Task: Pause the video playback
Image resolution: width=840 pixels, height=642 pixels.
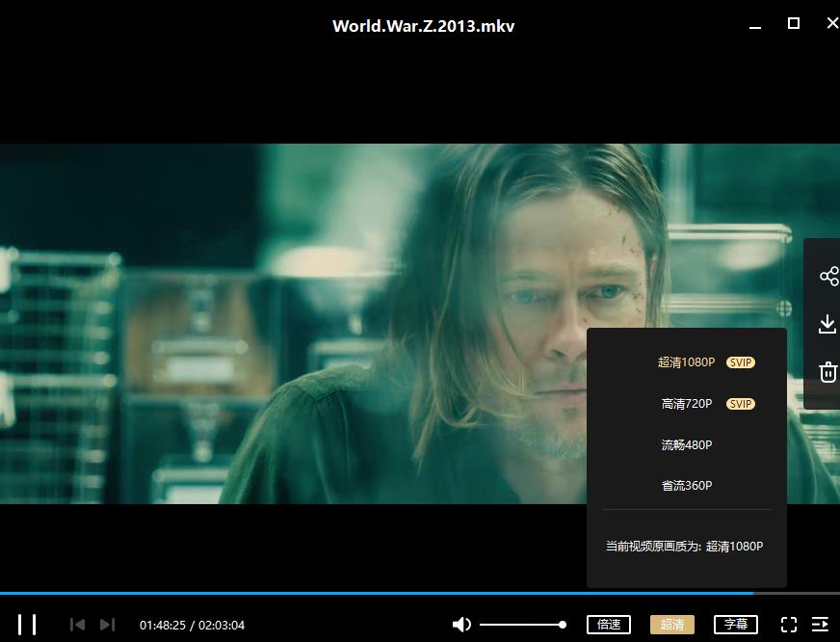Action: click(x=27, y=625)
